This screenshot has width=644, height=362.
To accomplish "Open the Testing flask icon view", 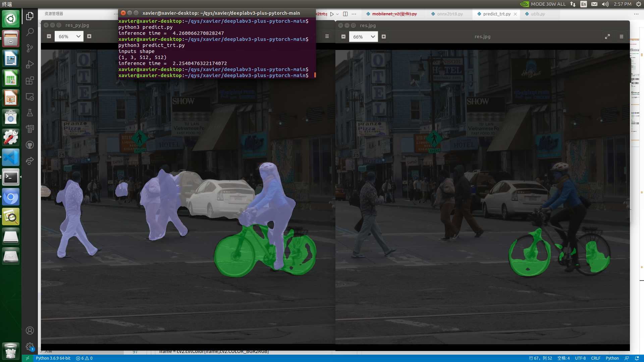I will tap(30, 113).
